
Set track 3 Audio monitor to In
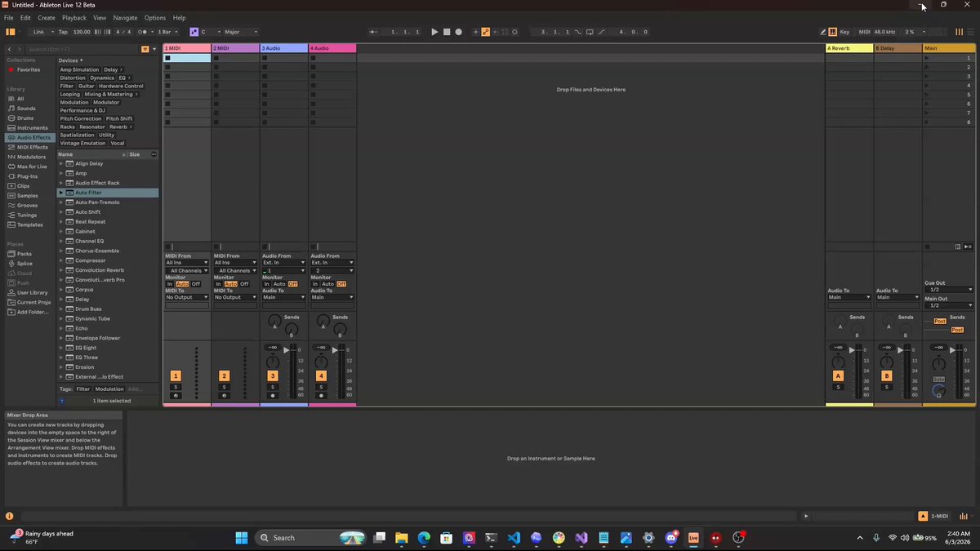(266, 284)
